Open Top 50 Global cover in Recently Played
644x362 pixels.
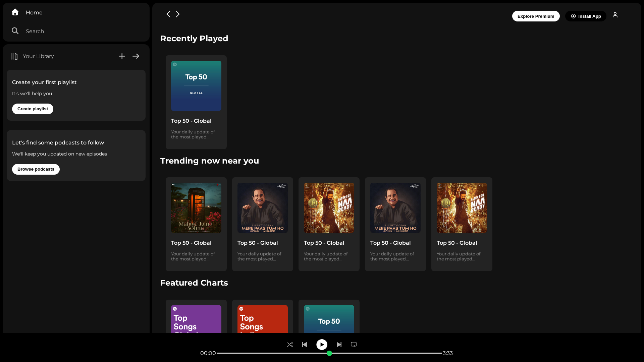click(196, 86)
